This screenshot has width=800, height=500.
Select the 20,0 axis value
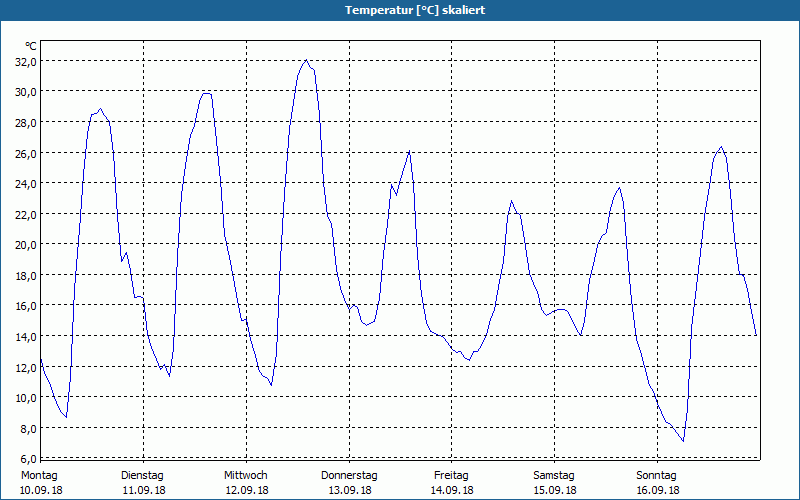26,245
